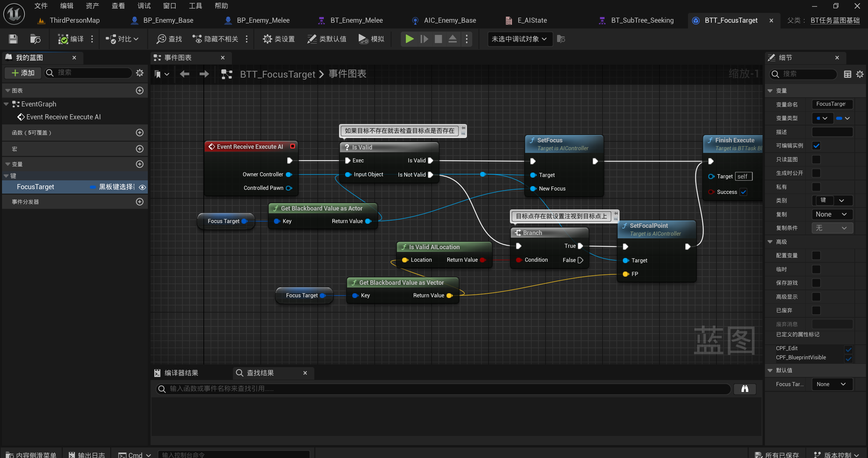This screenshot has width=868, height=458.
Task: Click the save blueprint icon
Action: tap(13, 39)
